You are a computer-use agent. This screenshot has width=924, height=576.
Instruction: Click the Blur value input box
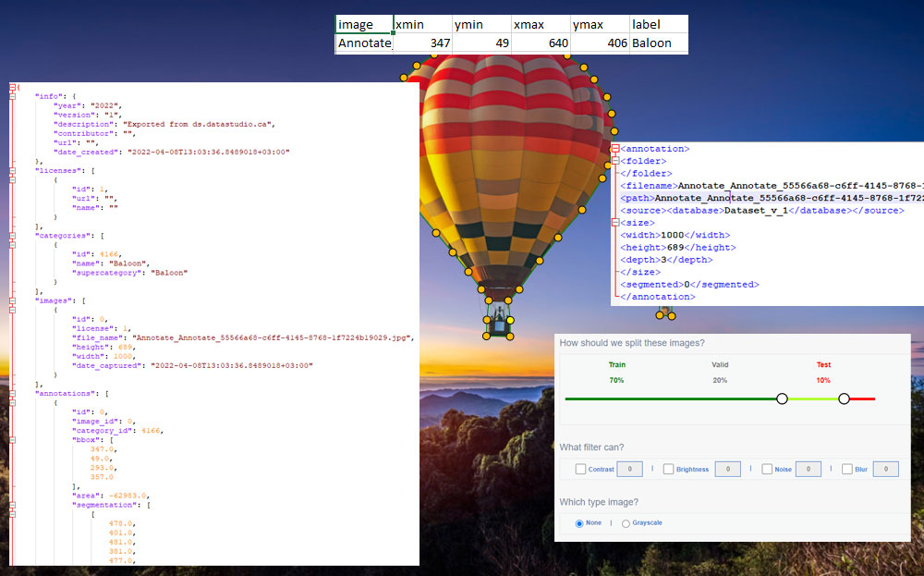[885, 470]
